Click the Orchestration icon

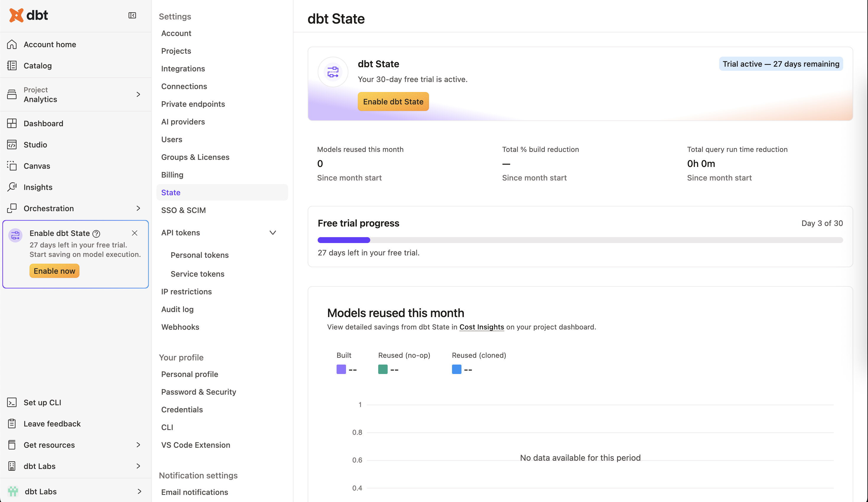pos(12,209)
